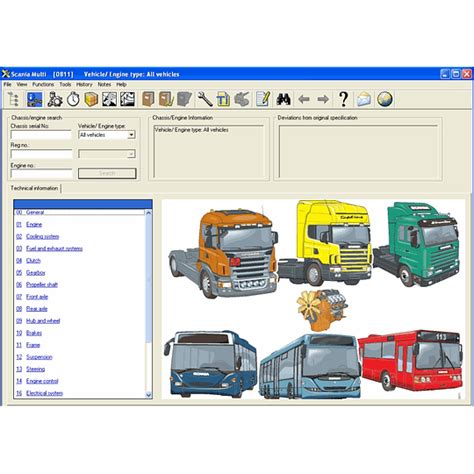
Task: Click the Scania Multi title bar icon
Action: pos(5,74)
